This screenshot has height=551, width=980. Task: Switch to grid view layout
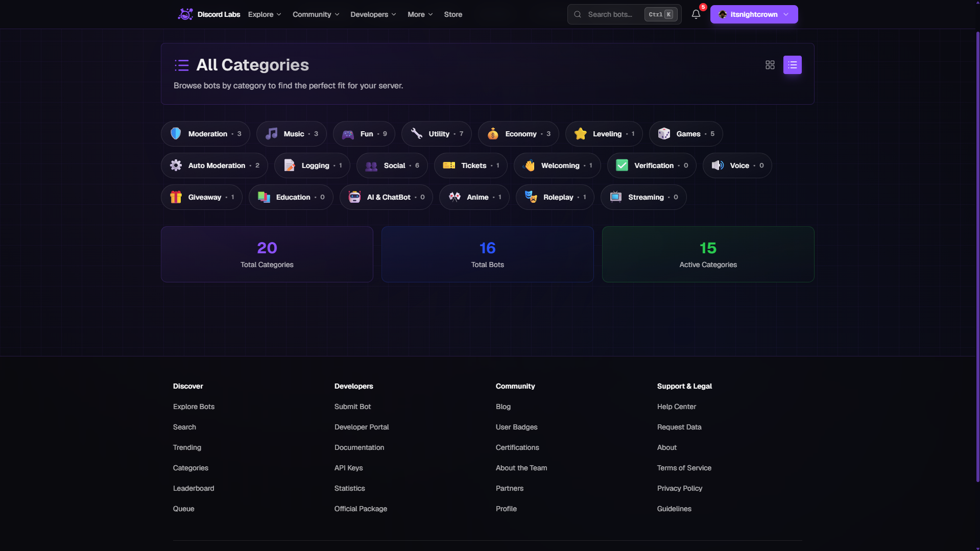click(770, 65)
